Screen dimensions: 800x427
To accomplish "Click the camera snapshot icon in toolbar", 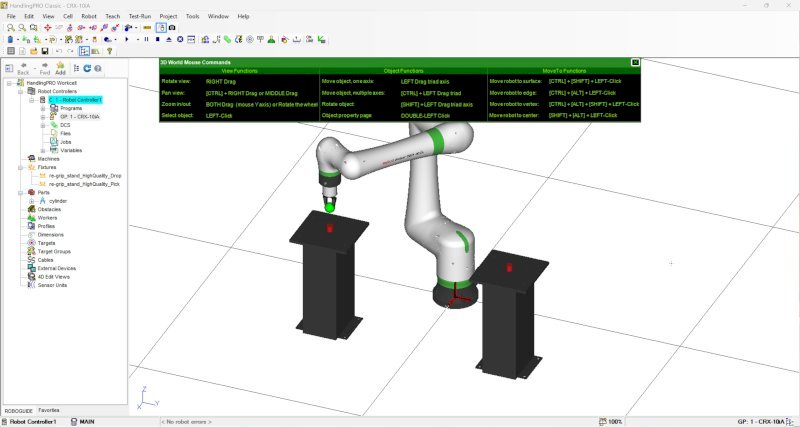I will [172, 28].
